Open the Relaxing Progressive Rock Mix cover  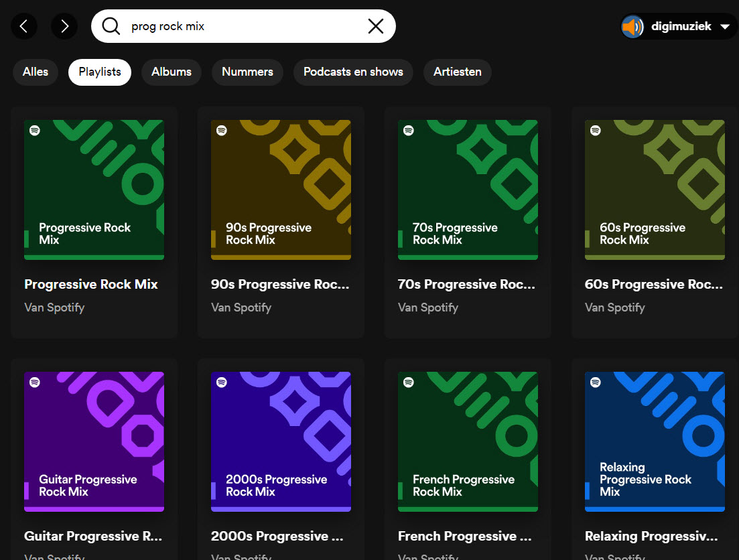655,441
